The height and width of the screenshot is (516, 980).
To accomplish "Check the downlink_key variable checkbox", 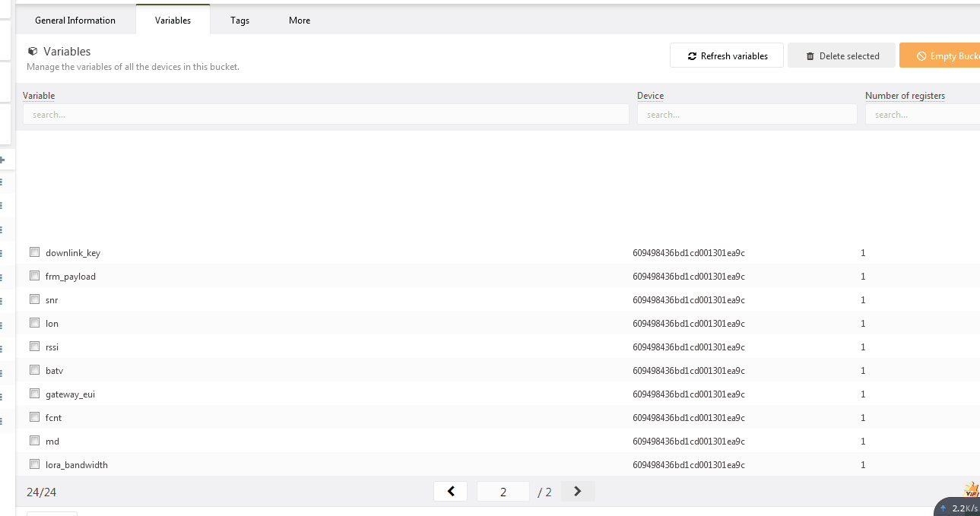I will click(34, 252).
